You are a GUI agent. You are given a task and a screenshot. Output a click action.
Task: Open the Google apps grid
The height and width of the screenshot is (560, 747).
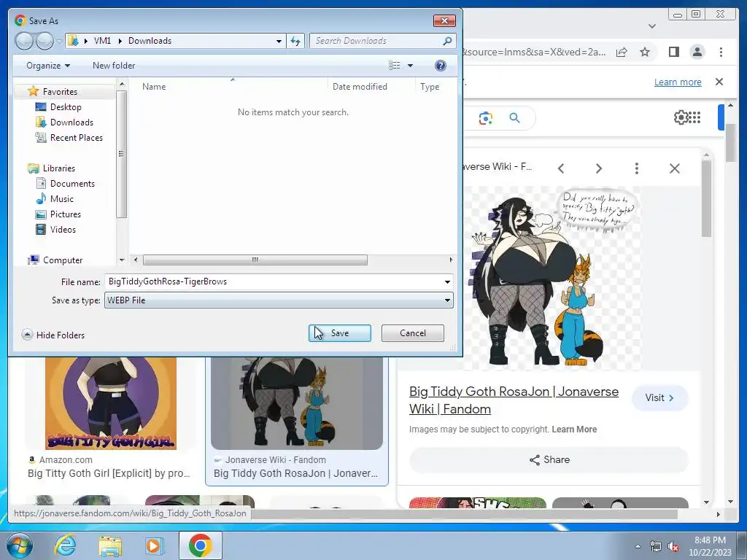click(694, 117)
